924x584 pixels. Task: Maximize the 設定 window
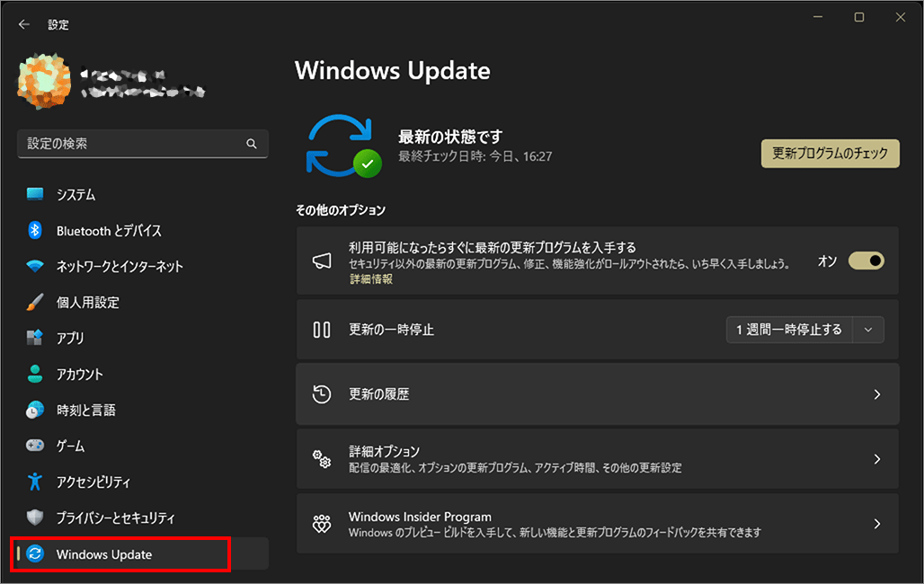(859, 17)
